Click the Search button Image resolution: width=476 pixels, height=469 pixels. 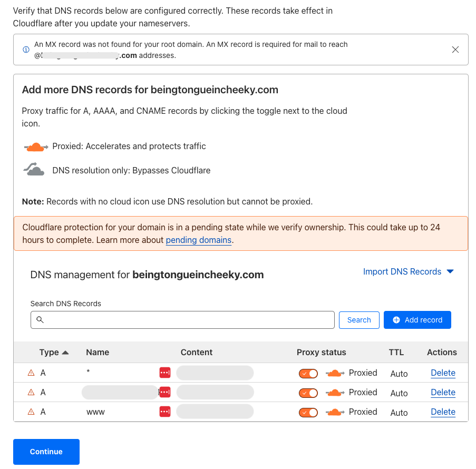pos(359,320)
